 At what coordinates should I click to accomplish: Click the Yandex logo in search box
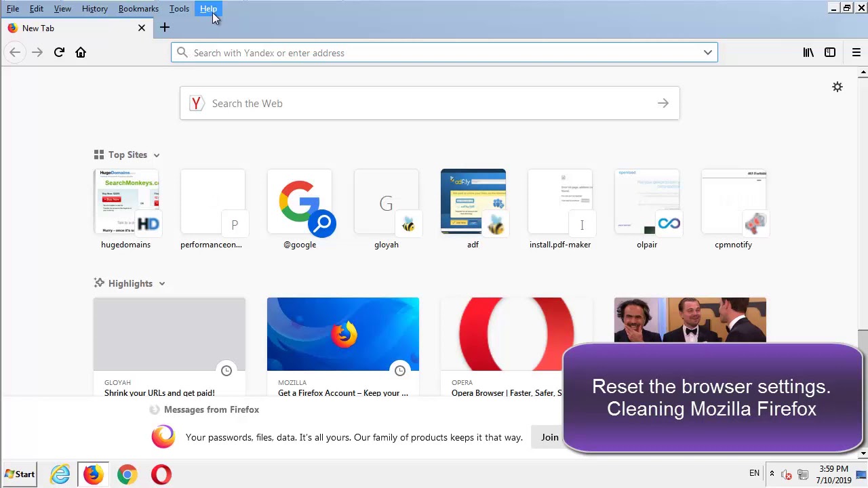coord(196,103)
